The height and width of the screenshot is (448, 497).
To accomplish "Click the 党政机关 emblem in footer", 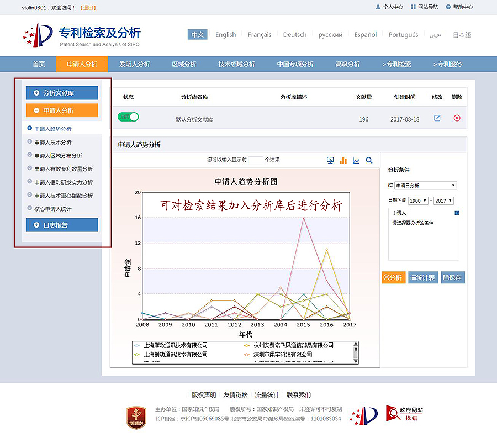I will click(136, 417).
